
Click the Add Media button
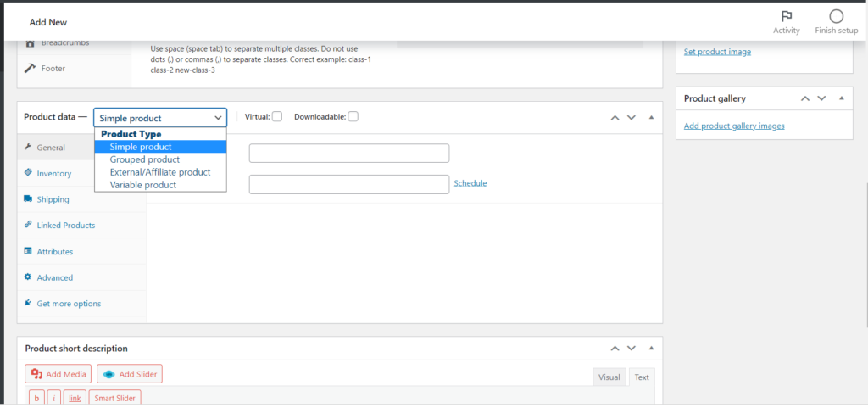click(x=58, y=374)
